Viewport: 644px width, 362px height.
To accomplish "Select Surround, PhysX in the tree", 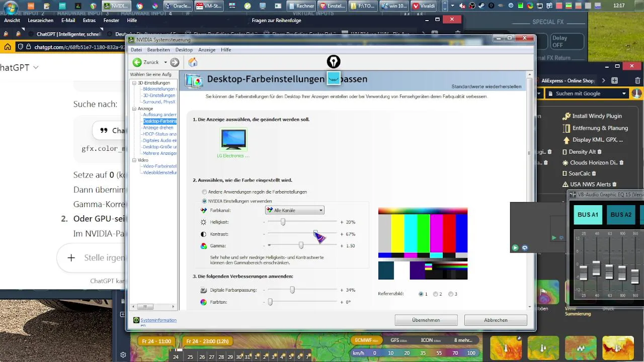I will pos(159,102).
